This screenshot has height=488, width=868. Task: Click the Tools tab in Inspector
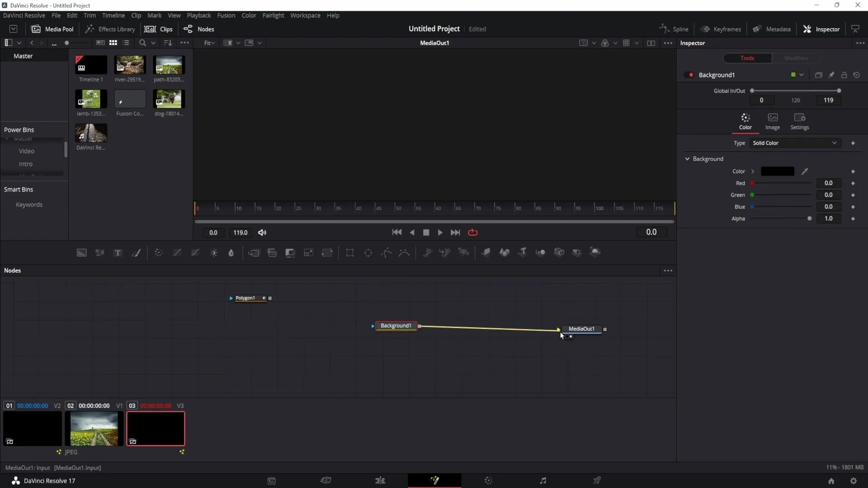[747, 58]
